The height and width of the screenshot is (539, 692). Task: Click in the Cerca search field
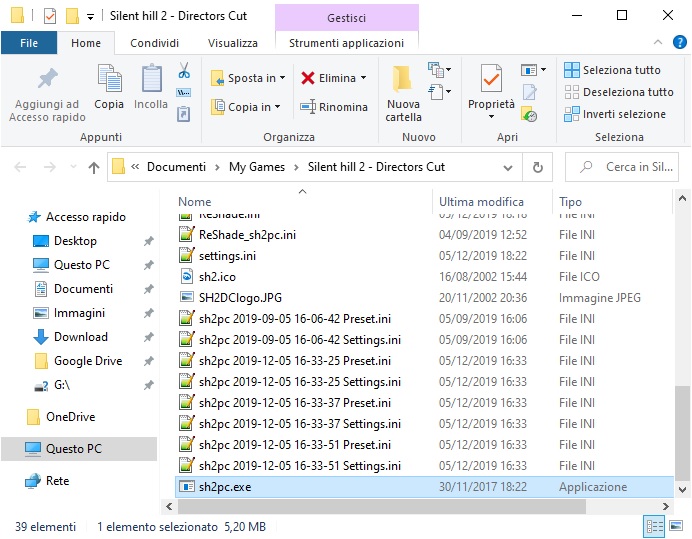(x=622, y=167)
